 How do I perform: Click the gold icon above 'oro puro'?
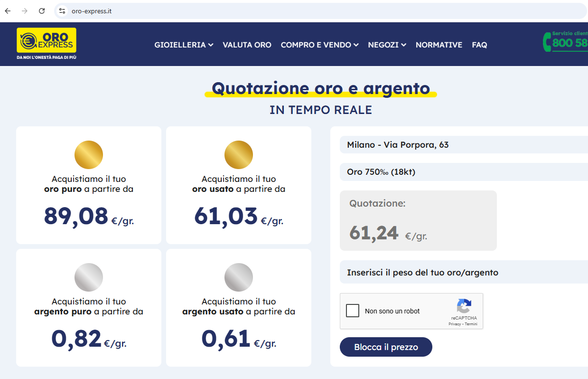(89, 154)
